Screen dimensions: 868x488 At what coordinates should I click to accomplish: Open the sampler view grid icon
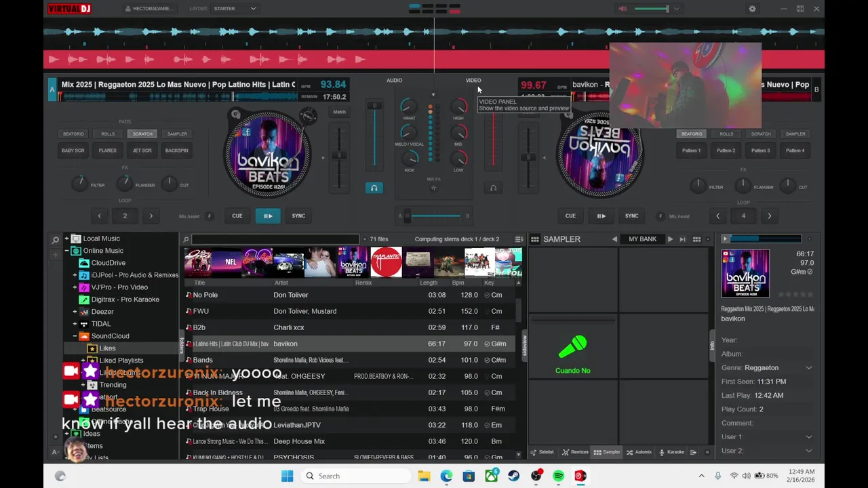tap(535, 239)
